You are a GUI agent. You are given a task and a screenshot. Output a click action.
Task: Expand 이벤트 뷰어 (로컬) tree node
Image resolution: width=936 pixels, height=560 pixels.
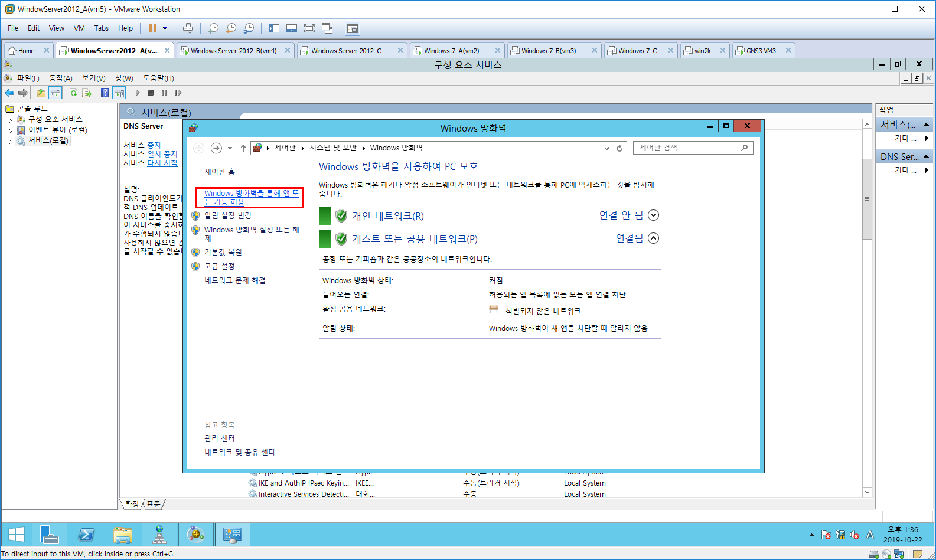tap(10, 130)
